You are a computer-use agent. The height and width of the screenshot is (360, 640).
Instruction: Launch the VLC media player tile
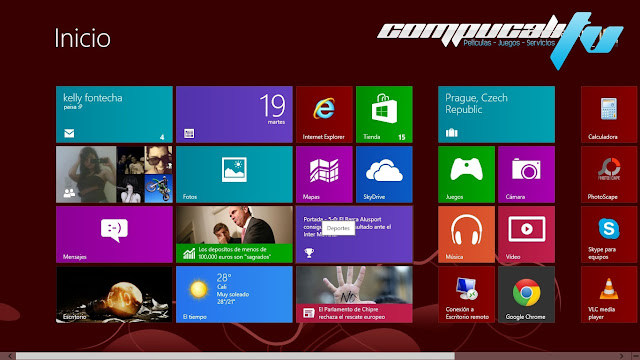pyautogui.click(x=609, y=294)
